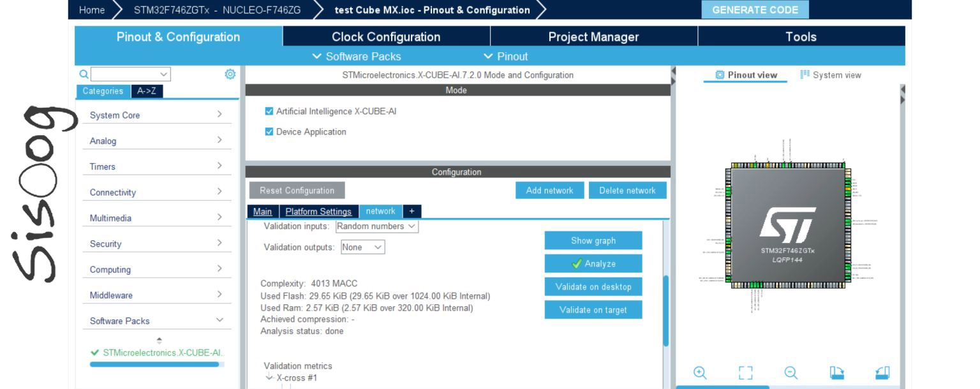Screen dimensions: 980x389
Task: Zoom out of the chip pinout
Action: tap(791, 373)
